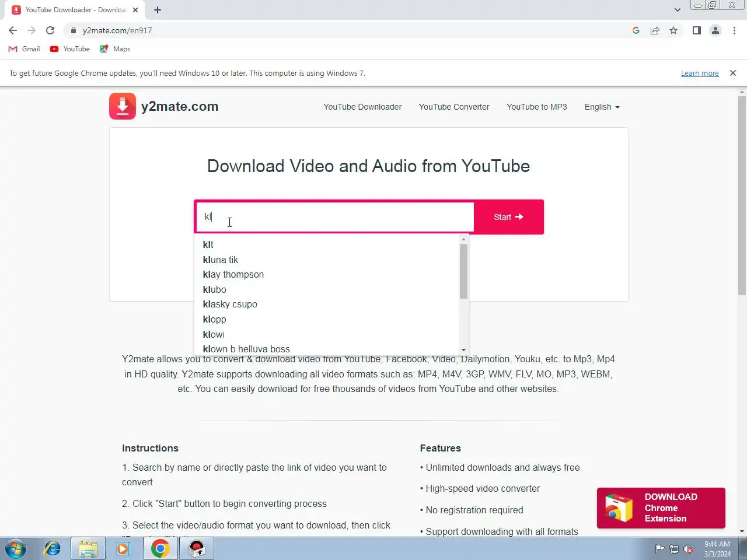Click the page vertical scrollbar thumb
The image size is (747, 560).
tap(742, 195)
